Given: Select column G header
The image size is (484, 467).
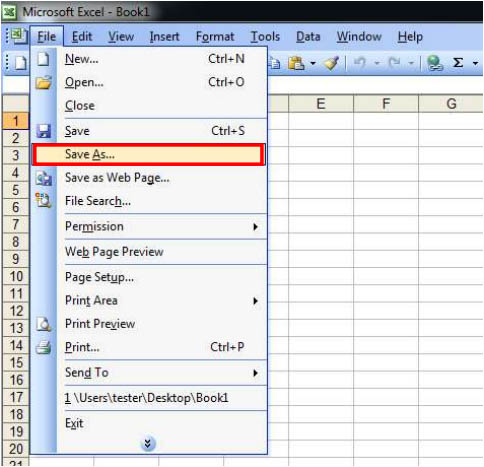Looking at the screenshot, I should click(x=451, y=104).
